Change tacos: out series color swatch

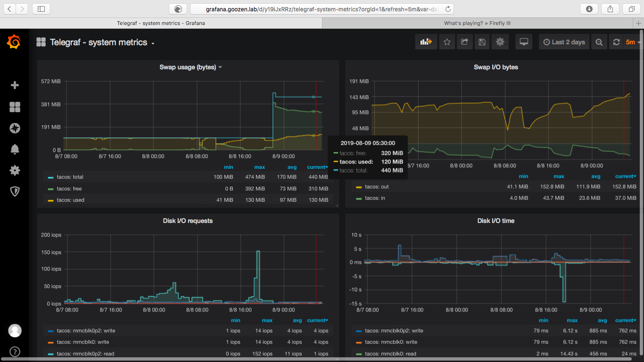(x=359, y=187)
